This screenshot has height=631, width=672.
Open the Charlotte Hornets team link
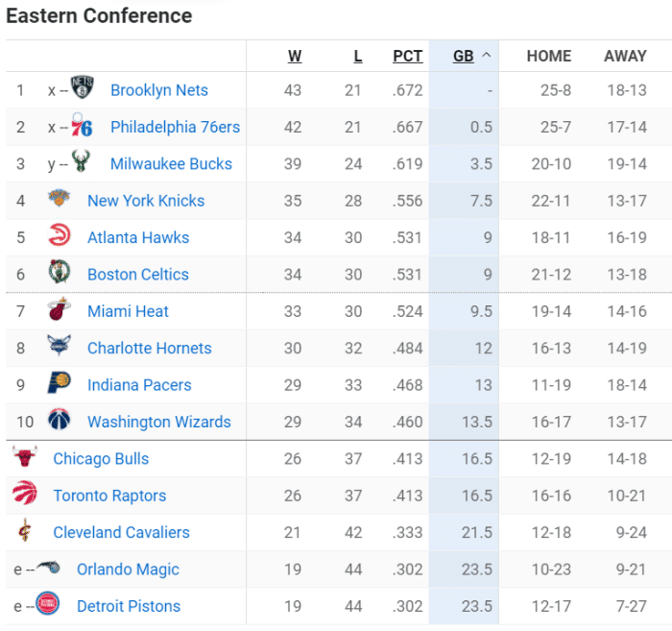point(149,348)
